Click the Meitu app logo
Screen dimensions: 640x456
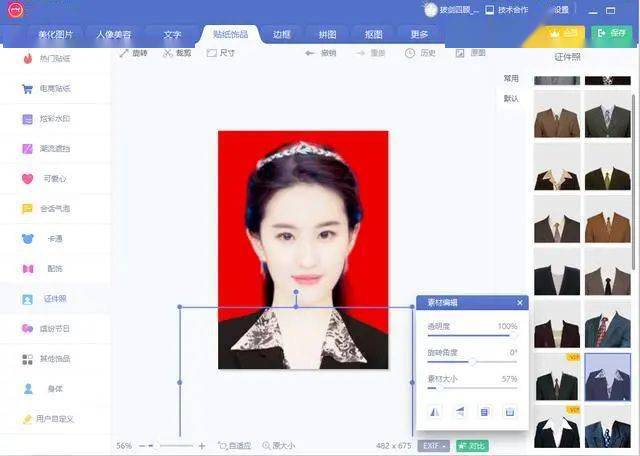coord(16,10)
